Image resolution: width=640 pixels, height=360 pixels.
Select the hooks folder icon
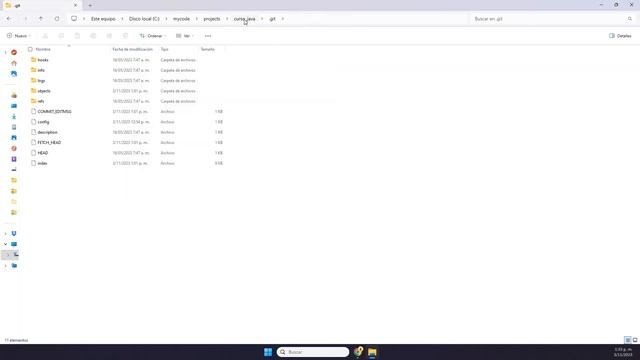pyautogui.click(x=33, y=60)
